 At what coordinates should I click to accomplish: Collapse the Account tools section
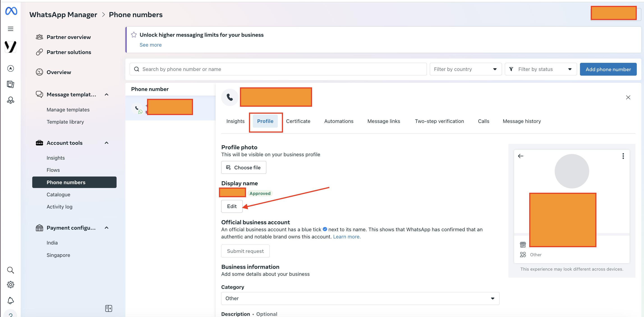(106, 143)
